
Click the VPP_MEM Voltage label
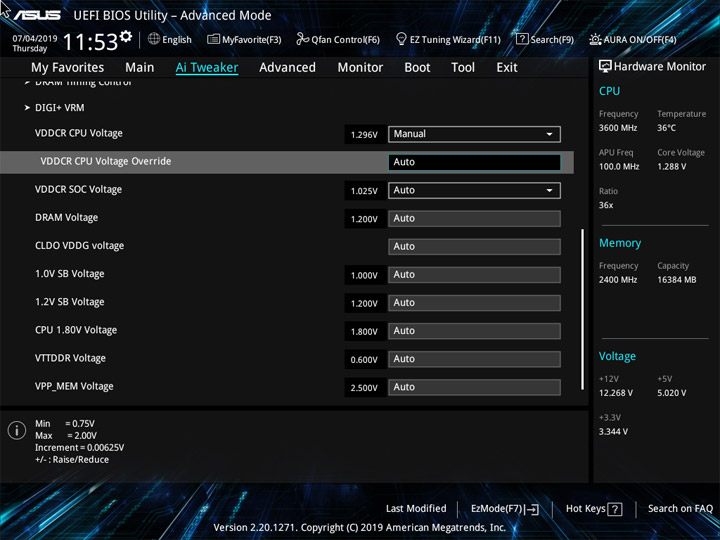(x=74, y=387)
